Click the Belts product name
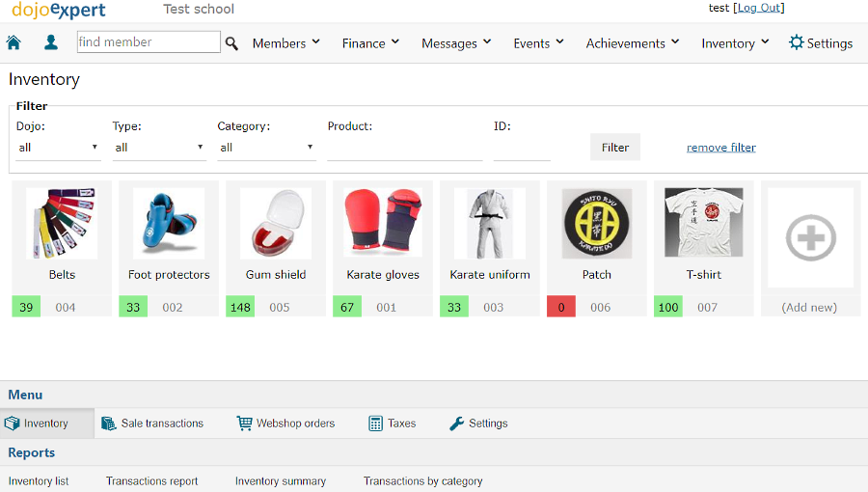Screen dimensions: 868x492 coord(62,275)
